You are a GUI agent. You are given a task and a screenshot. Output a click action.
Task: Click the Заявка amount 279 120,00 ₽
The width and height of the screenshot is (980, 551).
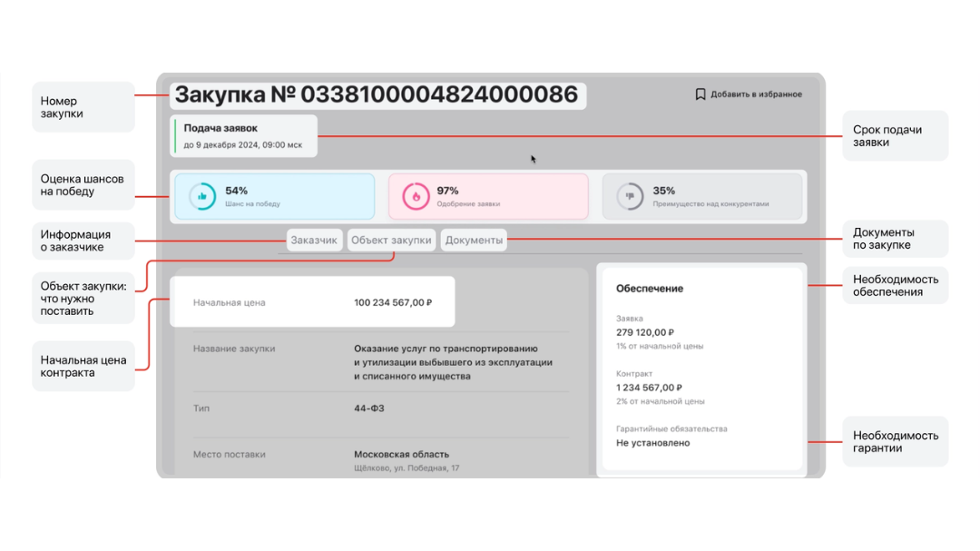pyautogui.click(x=644, y=332)
